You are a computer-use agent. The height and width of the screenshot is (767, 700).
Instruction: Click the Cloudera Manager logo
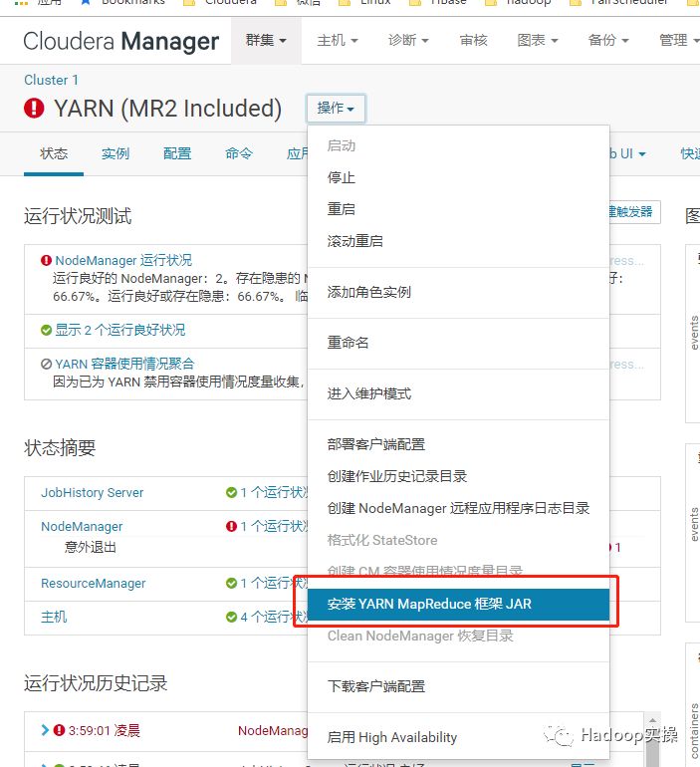[x=120, y=41]
